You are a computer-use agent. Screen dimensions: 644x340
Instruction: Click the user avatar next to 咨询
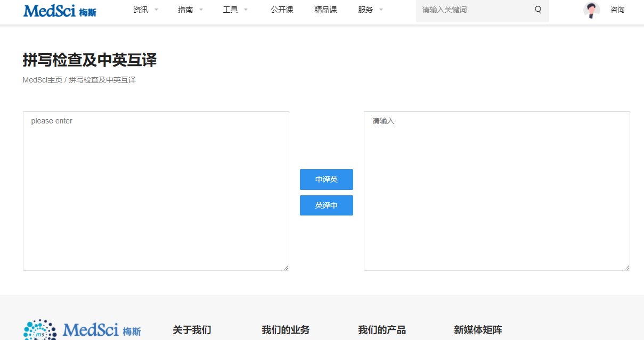pyautogui.click(x=591, y=10)
